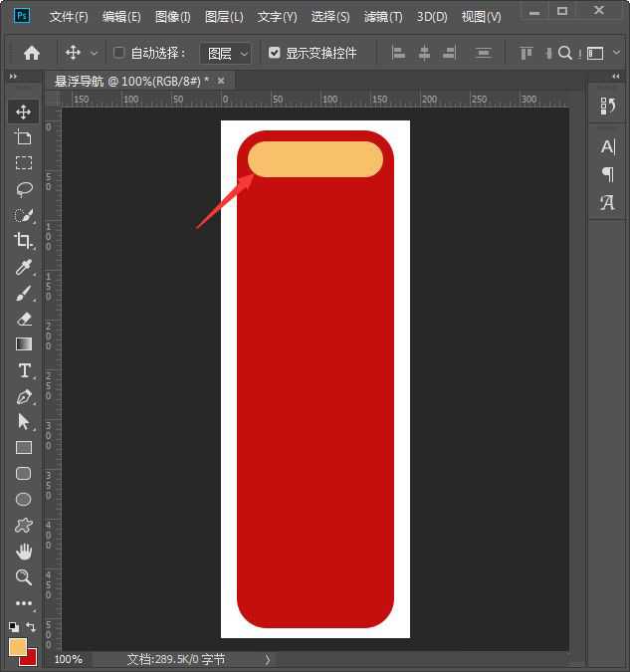Uncheck the 显示变换控件 checkbox

pos(275,53)
